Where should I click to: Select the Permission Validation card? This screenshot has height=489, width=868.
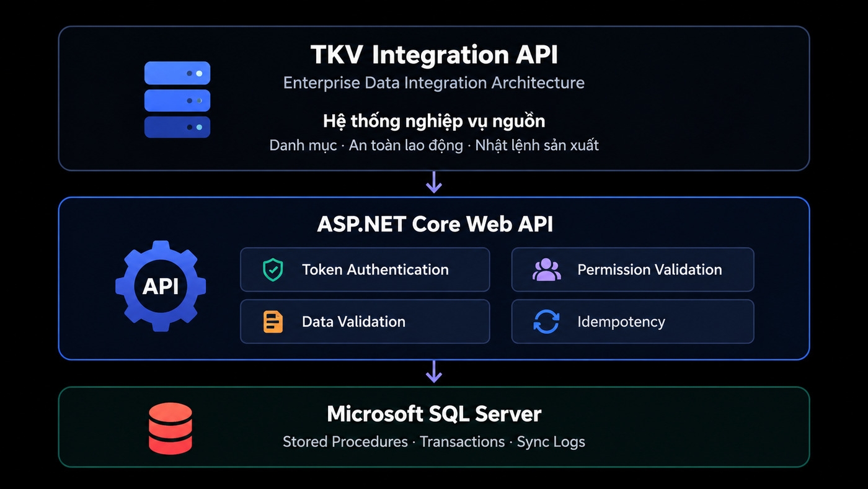click(632, 270)
